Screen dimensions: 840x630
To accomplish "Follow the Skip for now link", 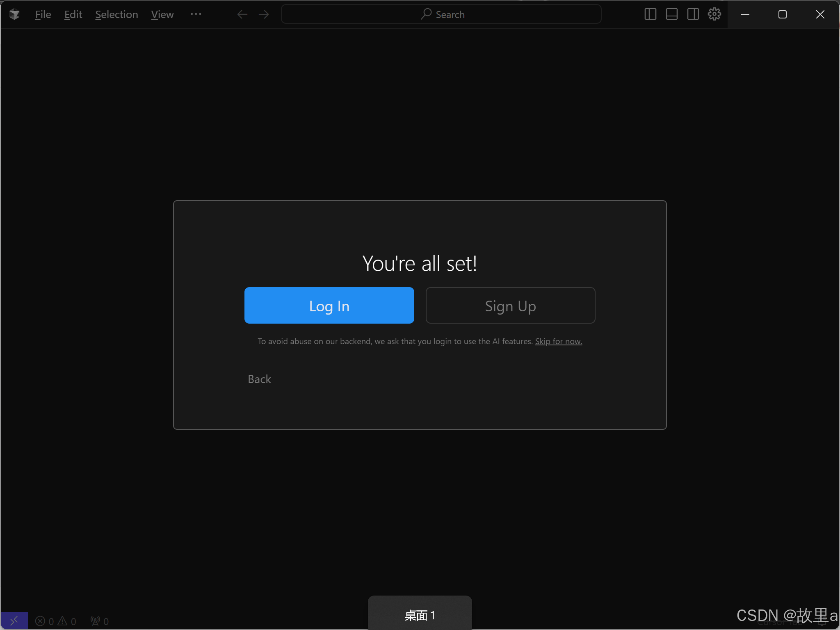I will coord(558,341).
